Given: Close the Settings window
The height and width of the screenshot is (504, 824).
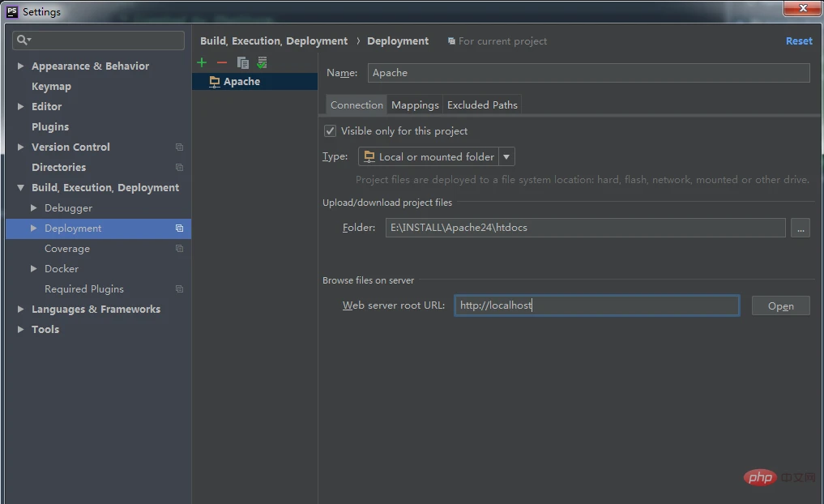Looking at the screenshot, I should [802, 8].
